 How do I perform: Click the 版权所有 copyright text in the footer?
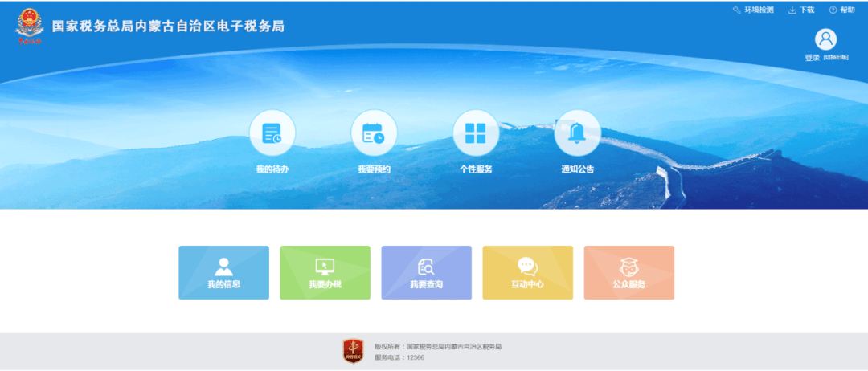point(439,346)
